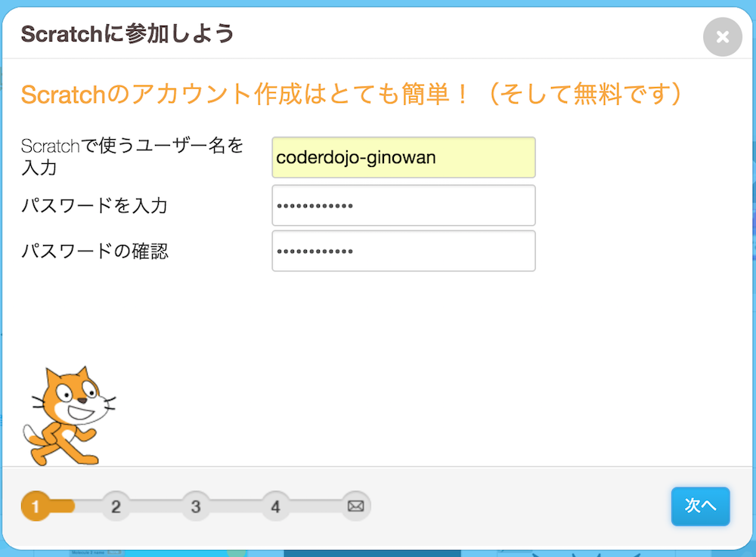Click the orange Scratchのアカウント作成 heading
Image resolution: width=756 pixels, height=557 pixels.
point(351,94)
